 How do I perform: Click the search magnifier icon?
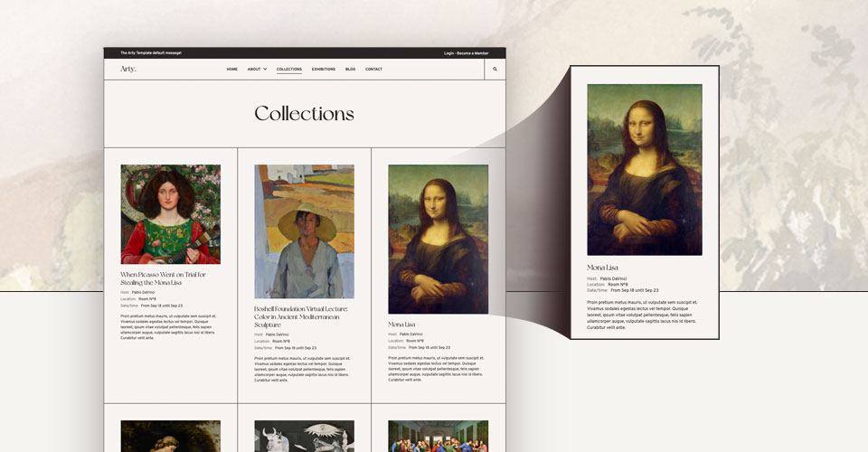495,69
